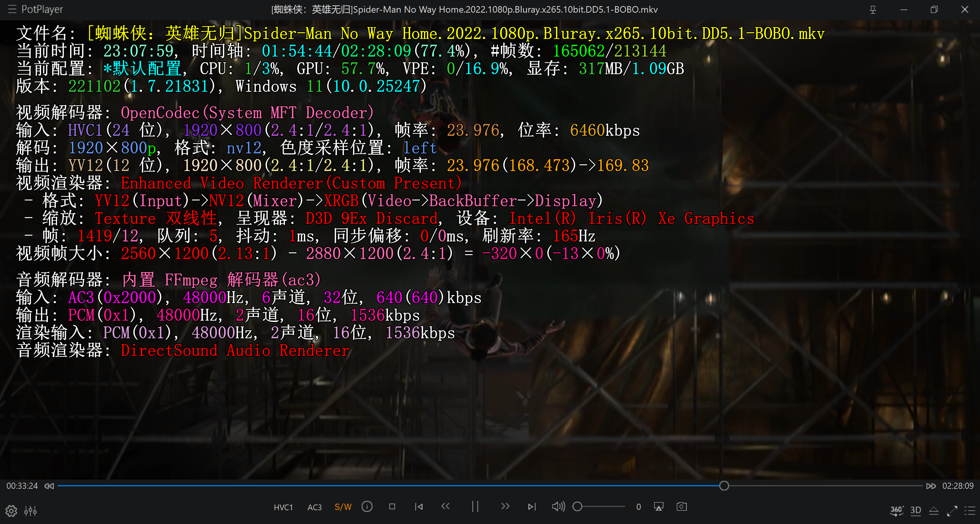Viewport: 980px width, 524px height.
Task: Open the equalizer control panel icon
Action: click(x=30, y=511)
